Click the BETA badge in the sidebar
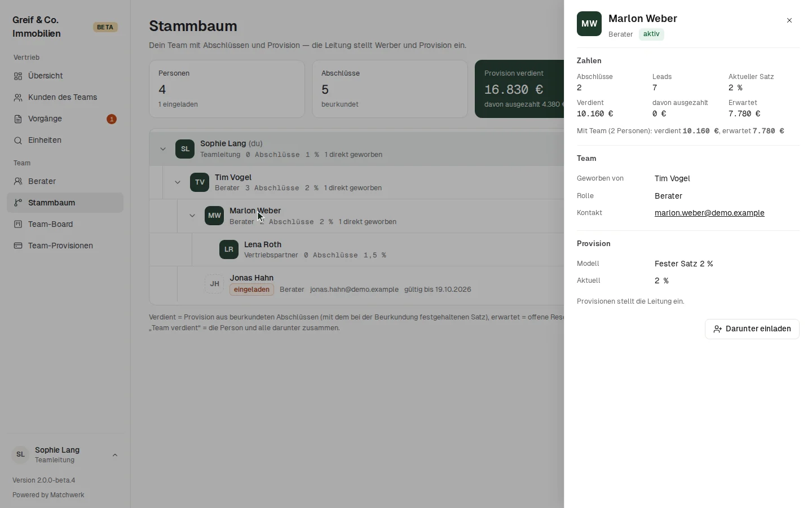 point(105,27)
